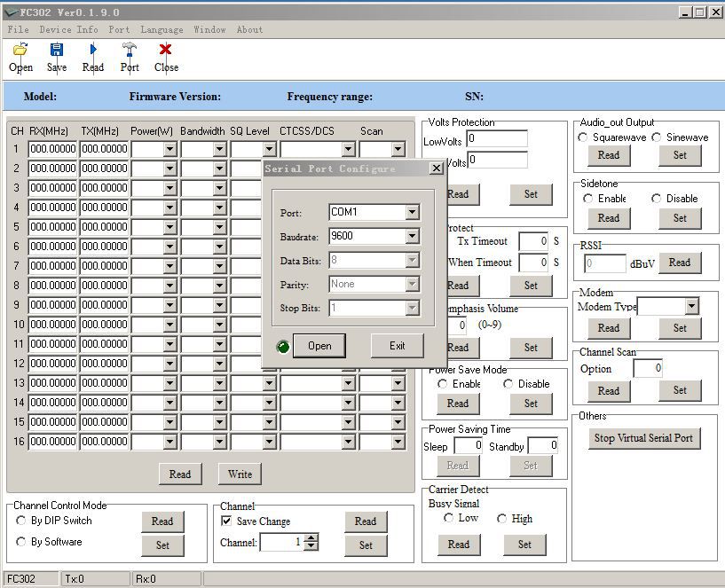This screenshot has height=588, width=725.
Task: Increase Channel number with up arrow
Action: 311,537
